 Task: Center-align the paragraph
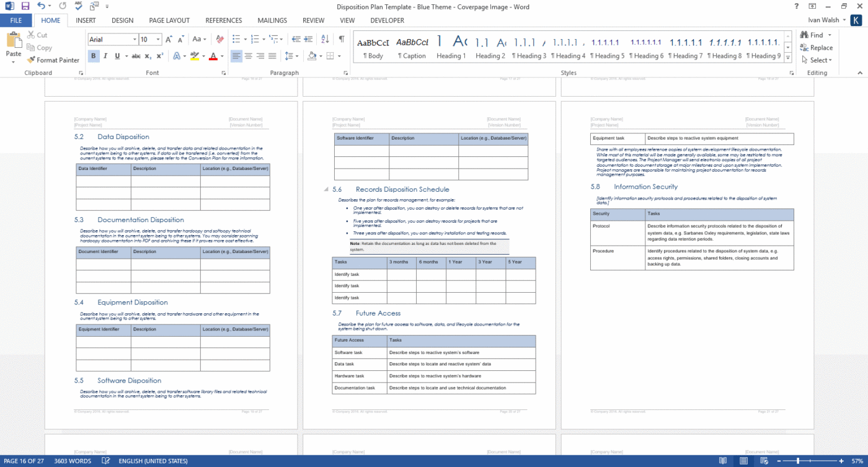point(249,56)
